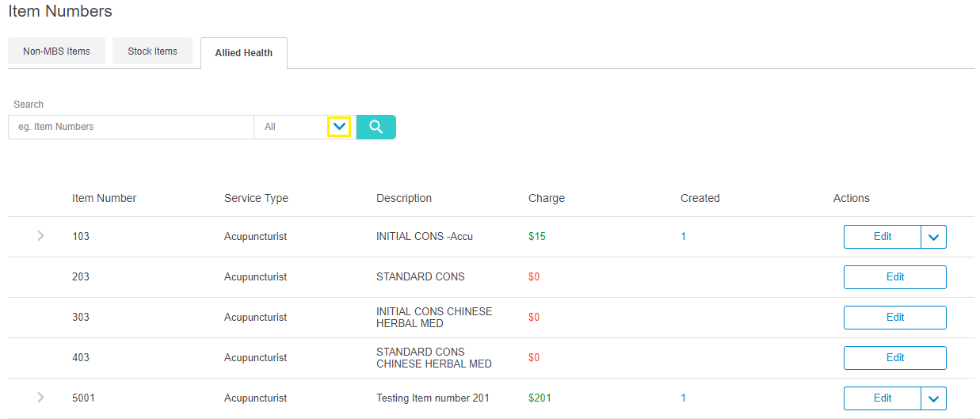Select item number 403 cell
Image resolution: width=980 pixels, height=419 pixels.
(81, 358)
